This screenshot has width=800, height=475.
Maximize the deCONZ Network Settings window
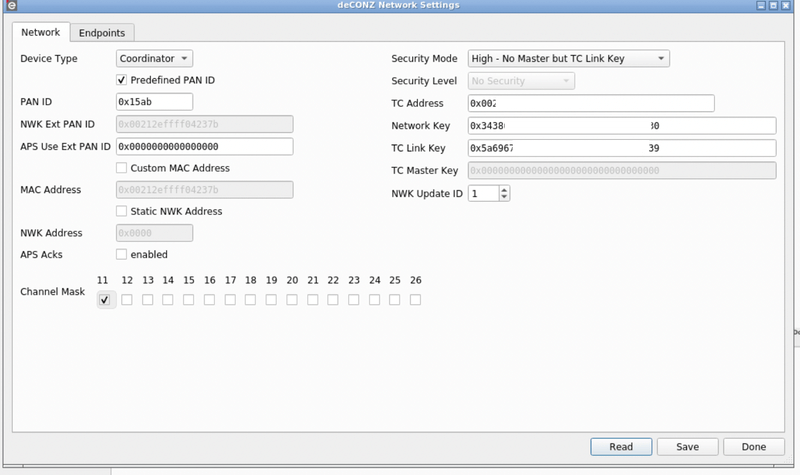coord(773,6)
